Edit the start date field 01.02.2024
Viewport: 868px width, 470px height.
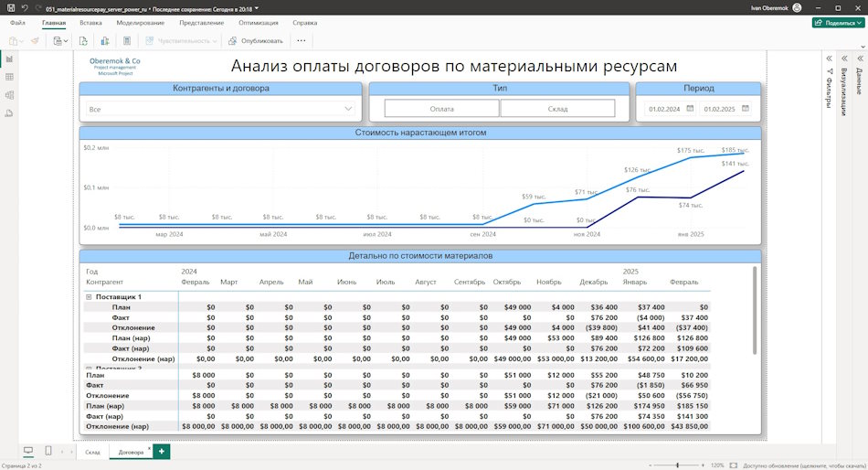664,109
